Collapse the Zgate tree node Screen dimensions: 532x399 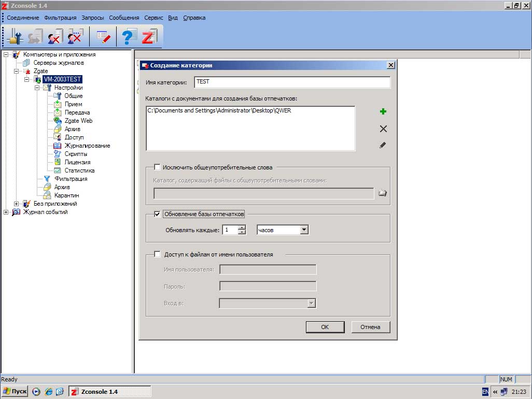tap(16, 71)
